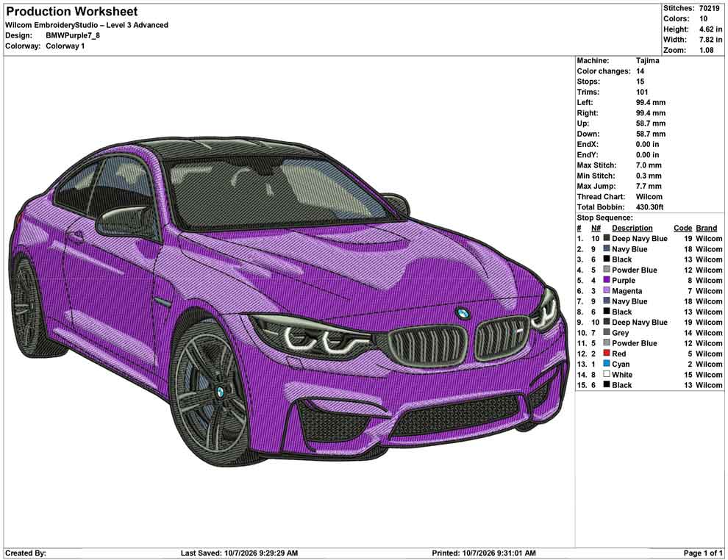
Task: Select the Cyan color swatch in stop 13
Action: pos(607,363)
